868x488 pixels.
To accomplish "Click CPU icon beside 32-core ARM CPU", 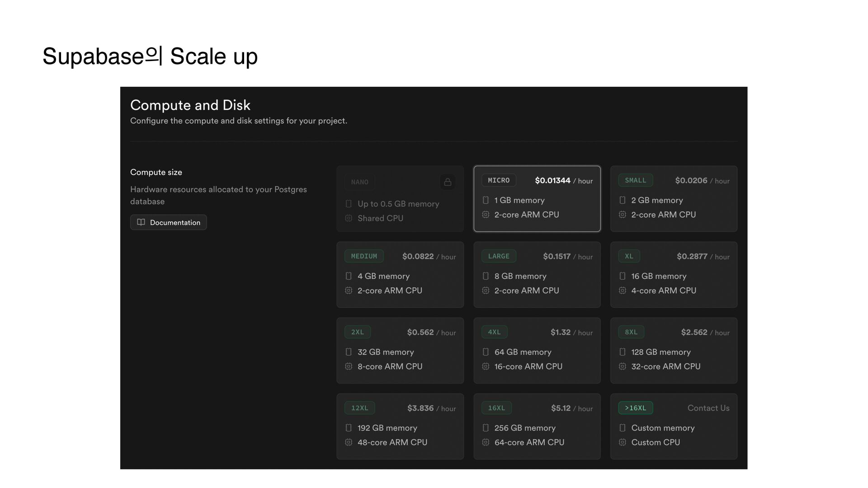I will tap(623, 366).
